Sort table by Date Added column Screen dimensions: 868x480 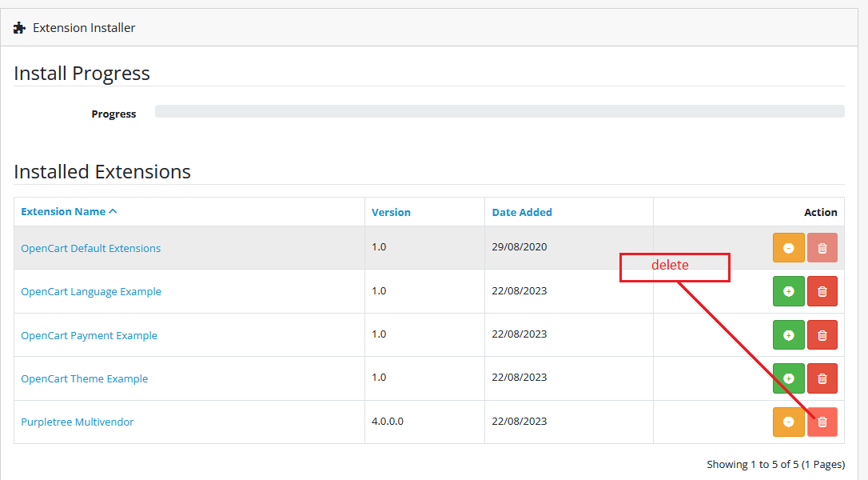[x=522, y=212]
